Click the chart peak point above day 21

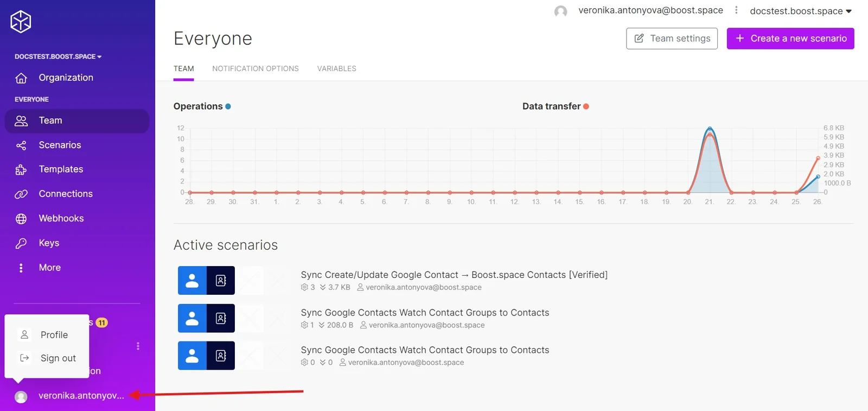tap(710, 129)
